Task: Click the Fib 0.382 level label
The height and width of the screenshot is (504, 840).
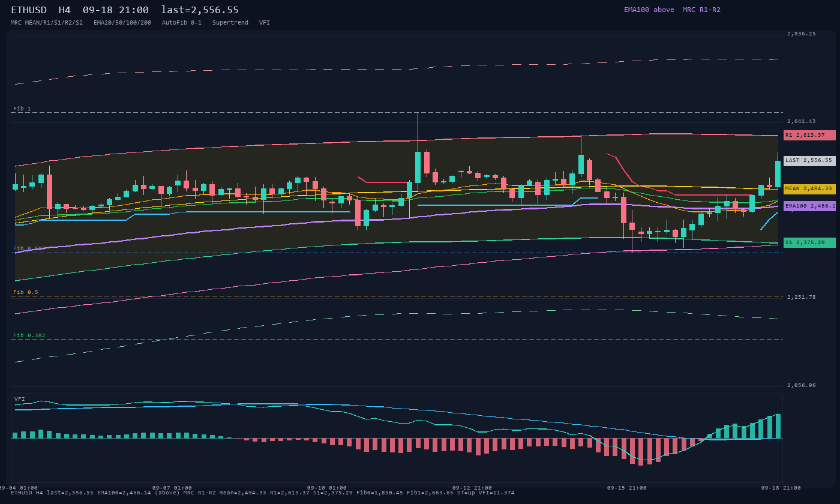Action: tap(29, 335)
